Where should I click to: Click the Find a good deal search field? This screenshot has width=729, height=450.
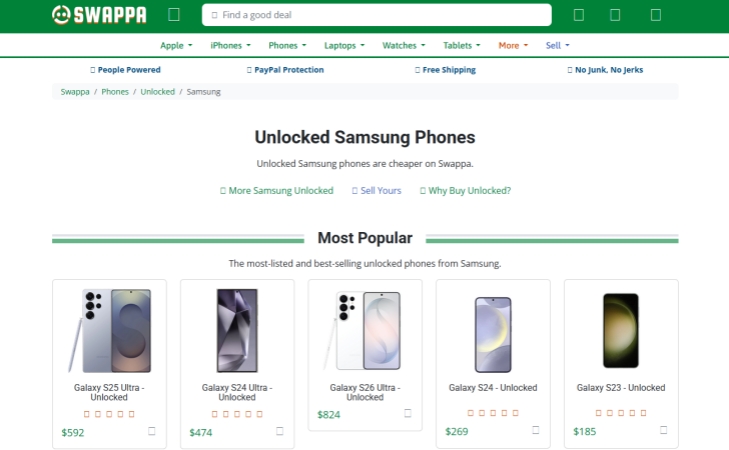click(377, 15)
